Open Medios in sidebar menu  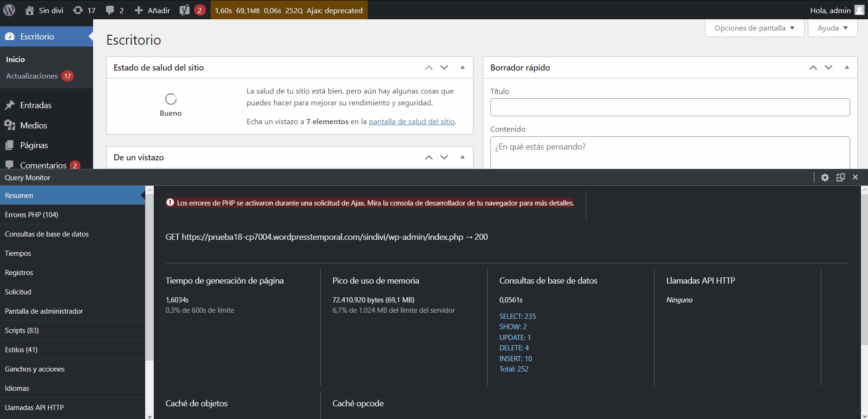[x=33, y=126]
